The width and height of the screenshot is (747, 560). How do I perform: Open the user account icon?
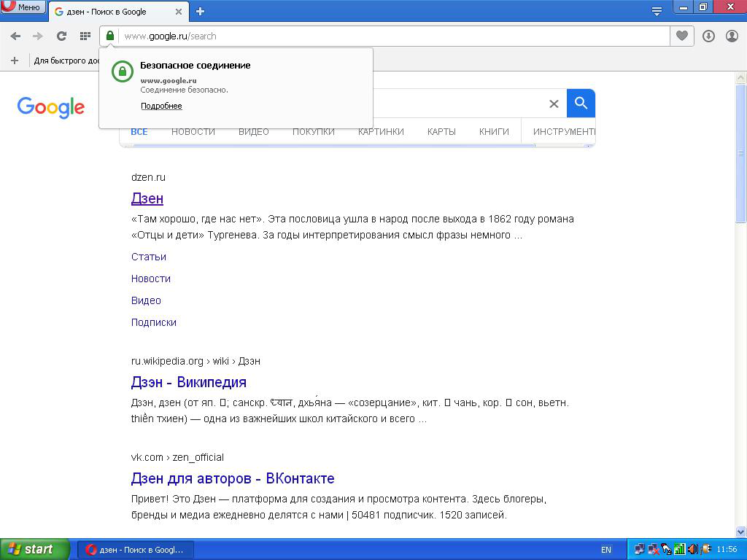pos(732,36)
